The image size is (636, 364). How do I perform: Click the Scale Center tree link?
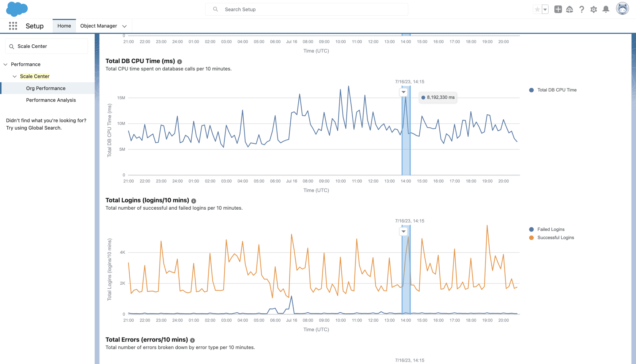(x=35, y=76)
